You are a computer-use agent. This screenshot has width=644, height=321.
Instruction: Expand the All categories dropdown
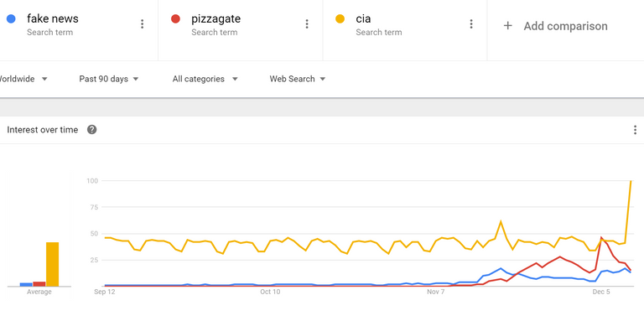(x=205, y=79)
